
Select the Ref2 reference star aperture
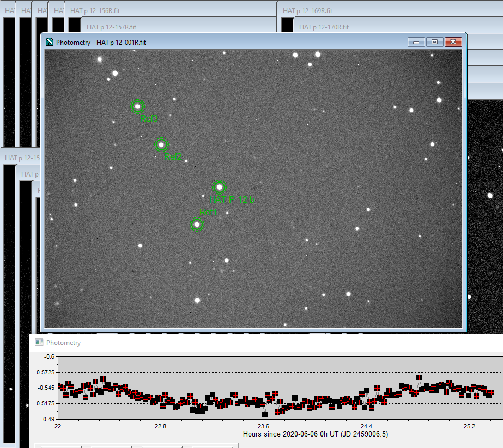pos(161,144)
